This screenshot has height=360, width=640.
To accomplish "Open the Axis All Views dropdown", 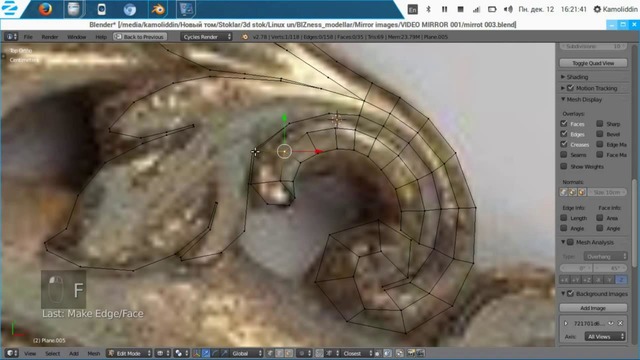I will coord(605,337).
